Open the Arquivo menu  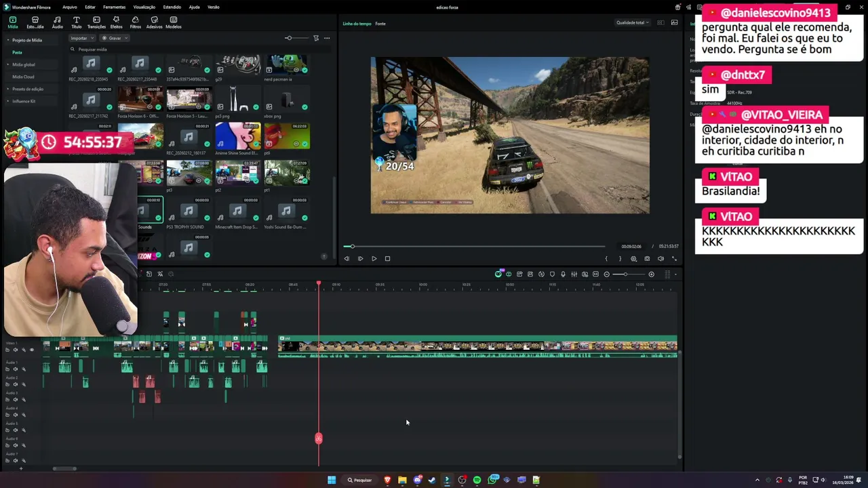[x=69, y=7]
